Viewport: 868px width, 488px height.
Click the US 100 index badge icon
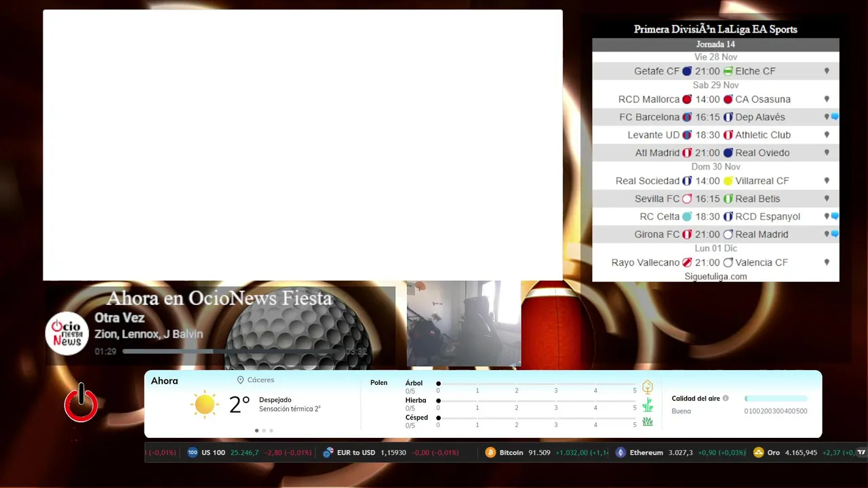click(x=193, y=452)
